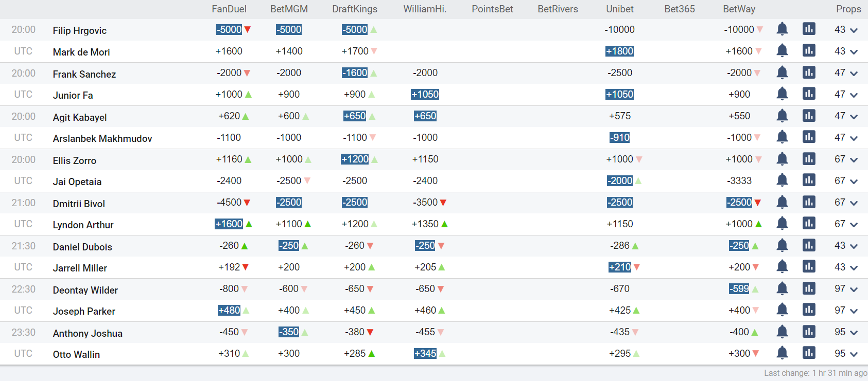
Task: Set alert bell for Arslanbek Makhmudov
Action: 782,137
